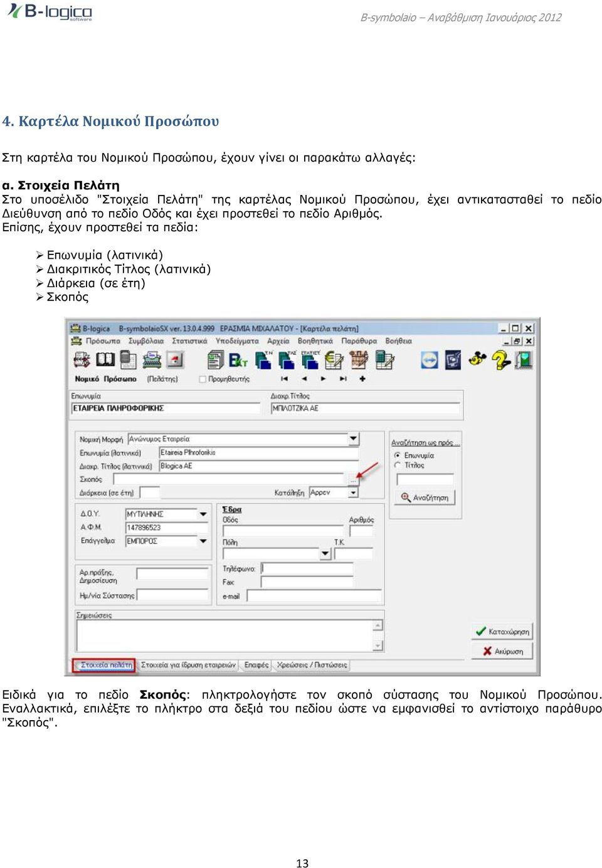
Task: Click the Ακύρωση cancel button
Action: click(502, 651)
